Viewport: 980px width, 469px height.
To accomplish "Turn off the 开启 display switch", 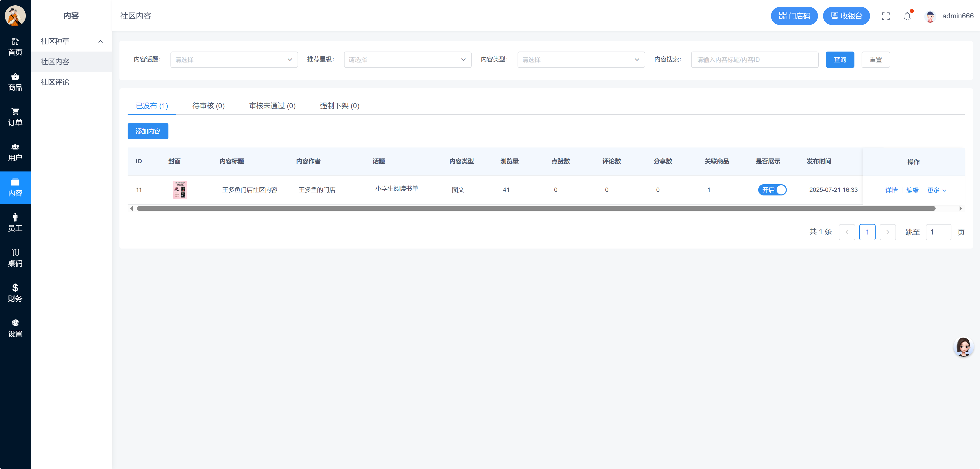I will pyautogui.click(x=772, y=190).
